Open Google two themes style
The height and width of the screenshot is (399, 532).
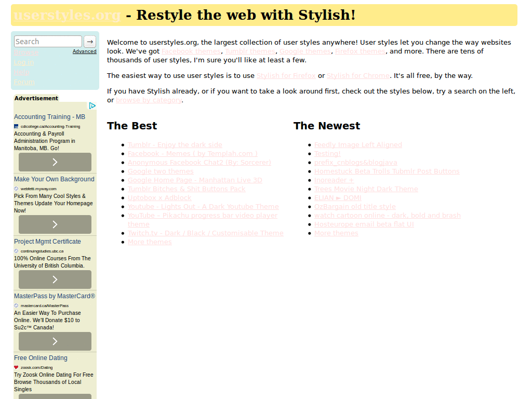tap(161, 171)
